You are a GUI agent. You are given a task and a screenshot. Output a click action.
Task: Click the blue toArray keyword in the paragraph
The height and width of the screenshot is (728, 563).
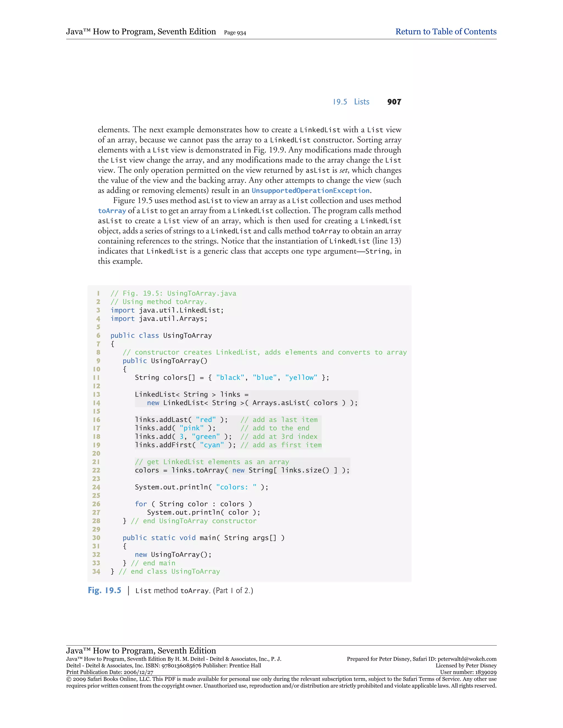112,211
